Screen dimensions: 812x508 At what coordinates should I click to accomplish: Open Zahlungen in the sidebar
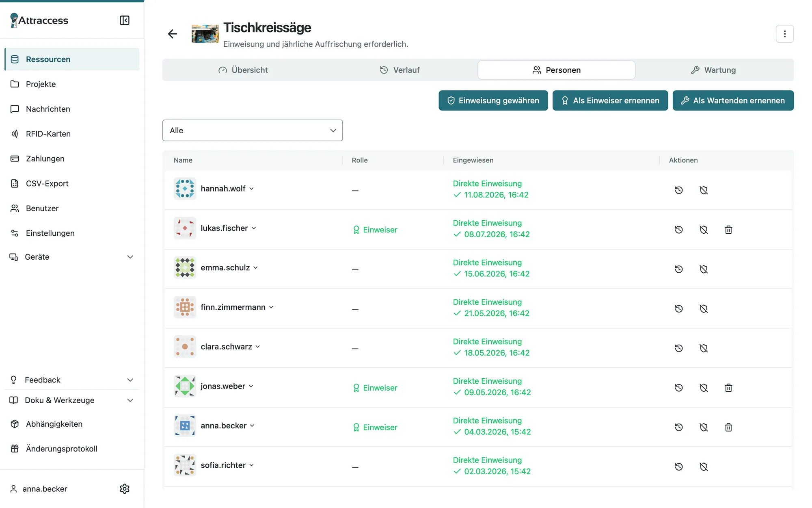coord(71,158)
